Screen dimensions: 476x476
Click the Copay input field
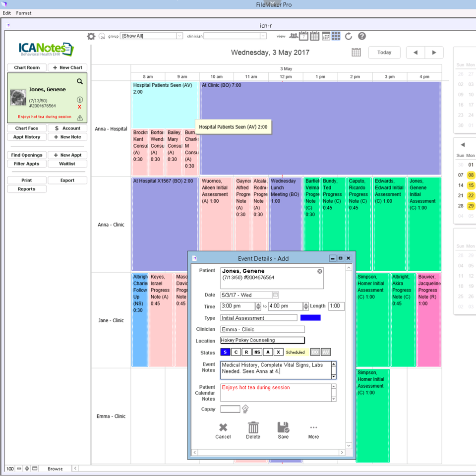[230, 409]
